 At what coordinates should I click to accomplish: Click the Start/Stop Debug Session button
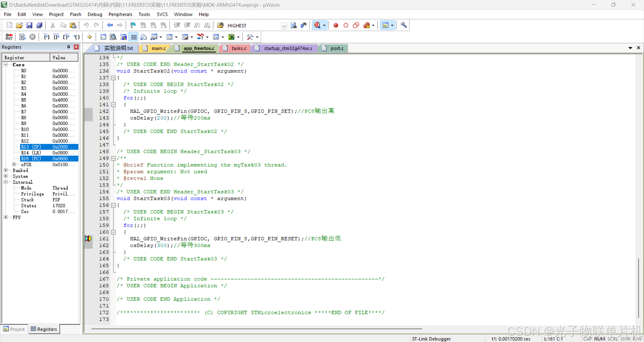point(318,25)
